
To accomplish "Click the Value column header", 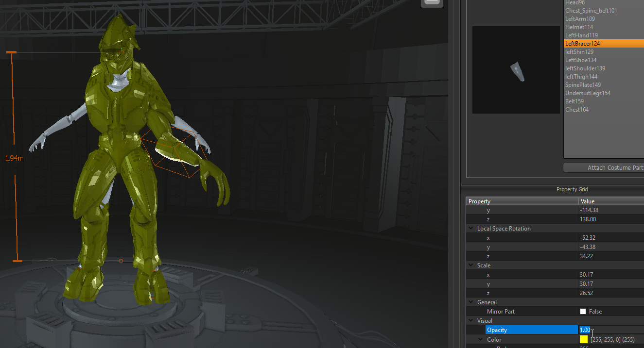I will [611, 201].
